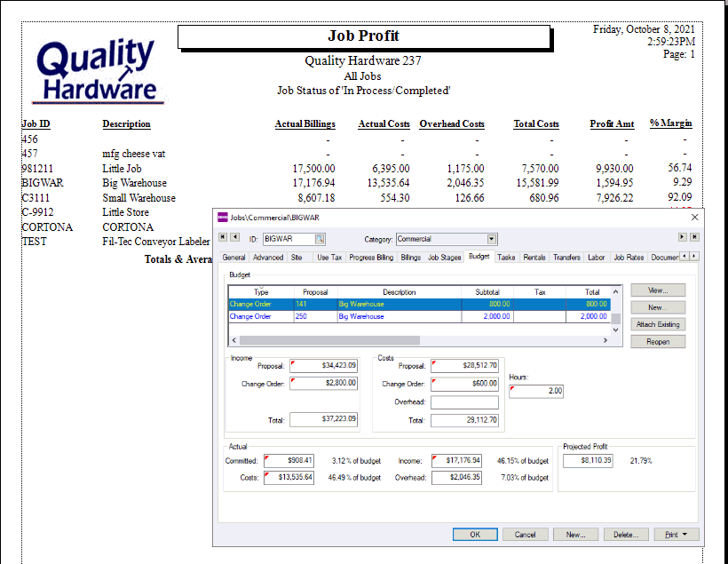Click the Attach Existing button
This screenshot has height=564, width=728.
[x=658, y=324]
